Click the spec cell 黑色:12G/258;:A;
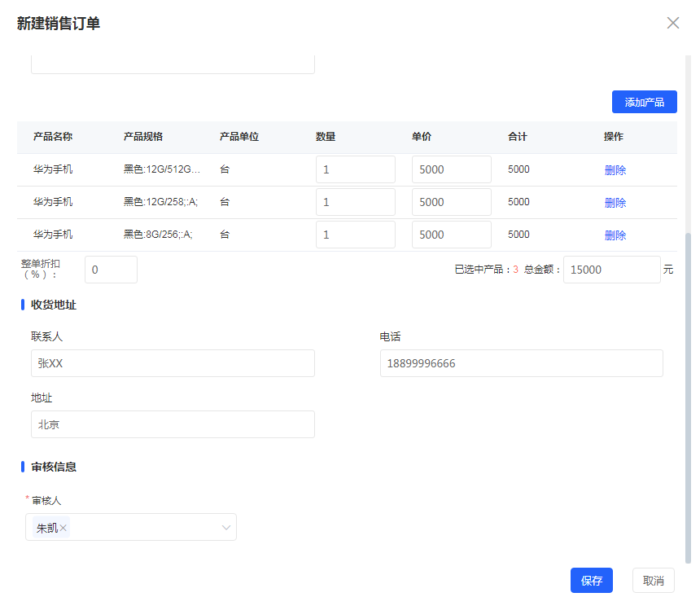 [x=160, y=202]
